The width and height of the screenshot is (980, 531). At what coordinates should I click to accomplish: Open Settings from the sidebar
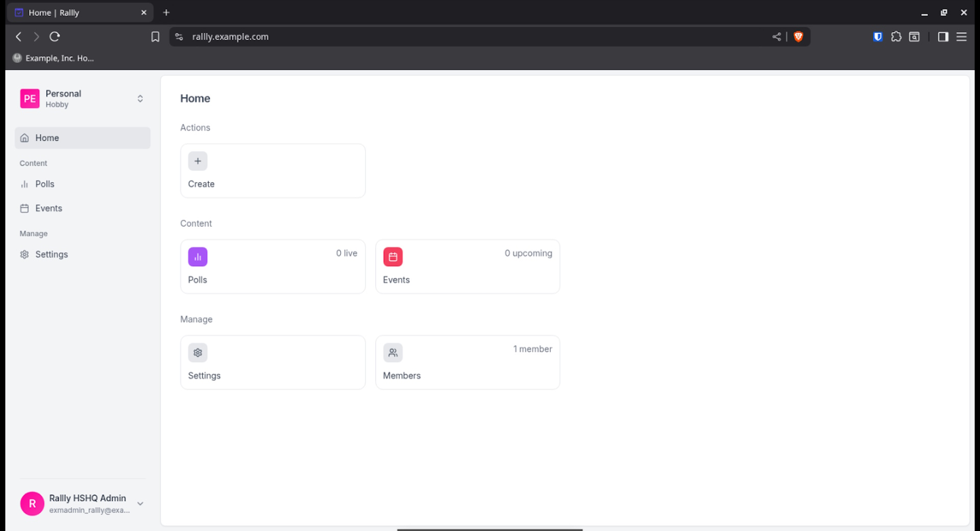pos(51,254)
